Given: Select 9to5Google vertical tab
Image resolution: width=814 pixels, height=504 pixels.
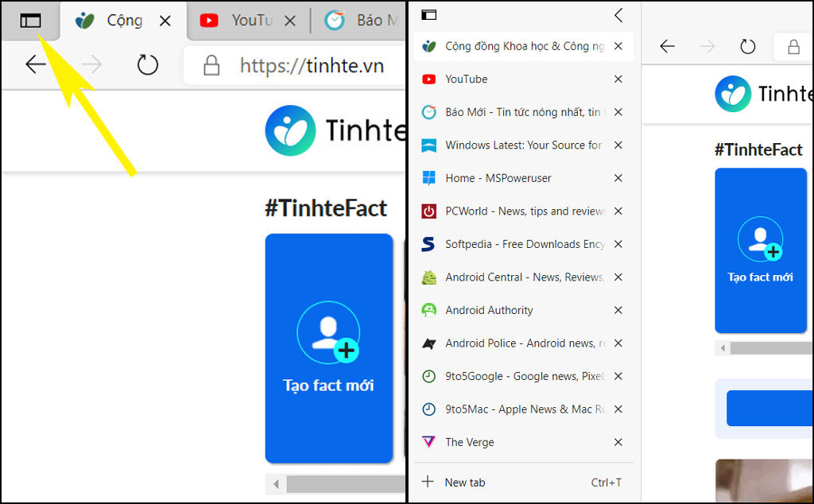Looking at the screenshot, I should coord(524,376).
